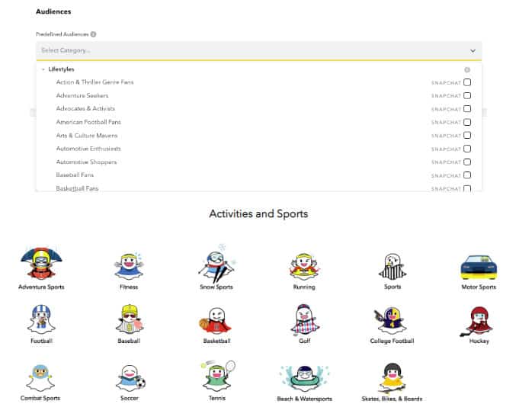Click the referee Sports ghost icon
This screenshot has height=420, width=519.
(392, 267)
